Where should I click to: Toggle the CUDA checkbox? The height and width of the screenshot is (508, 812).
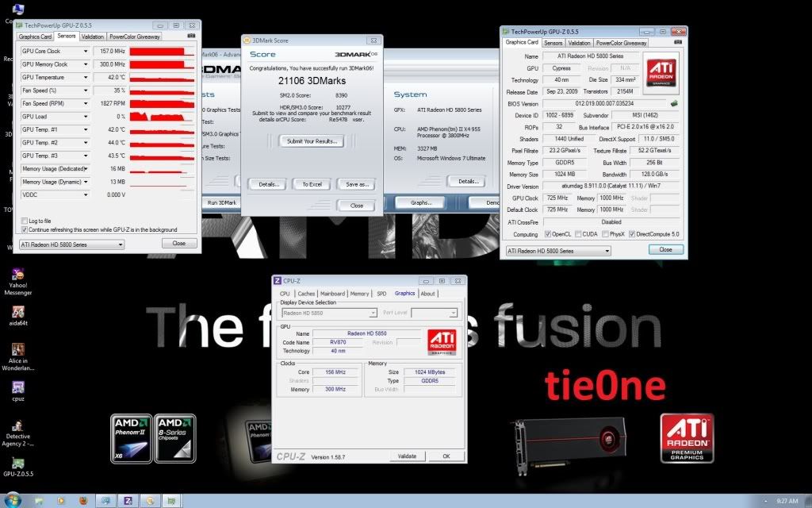[x=578, y=234]
